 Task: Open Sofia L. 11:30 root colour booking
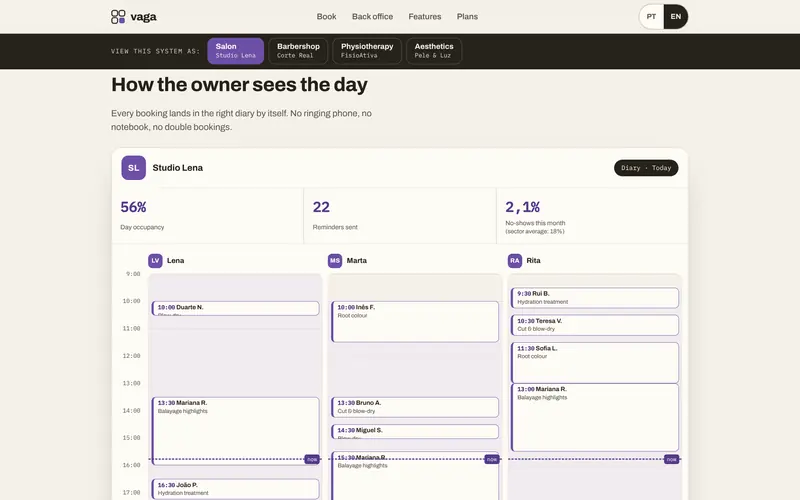595,363
